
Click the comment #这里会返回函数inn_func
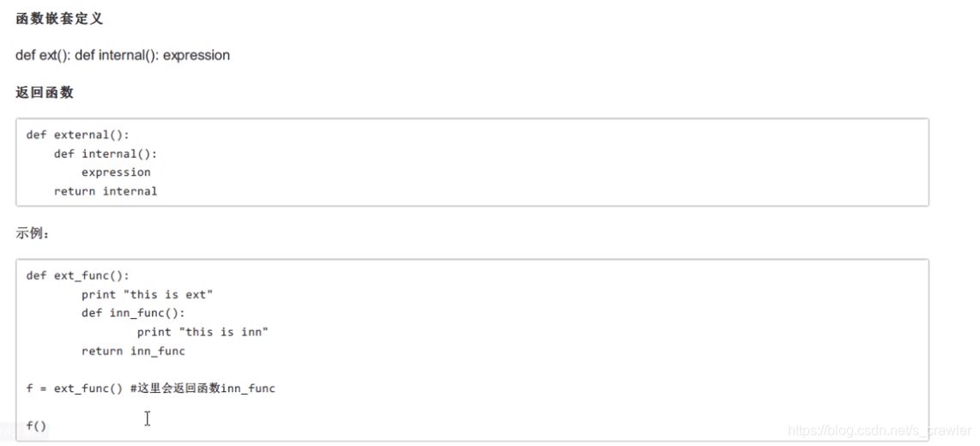tap(203, 389)
